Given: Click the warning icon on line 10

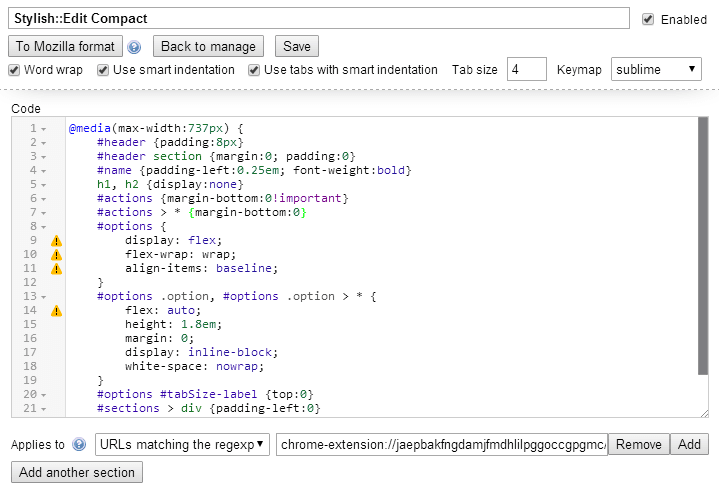Looking at the screenshot, I should coord(56,255).
